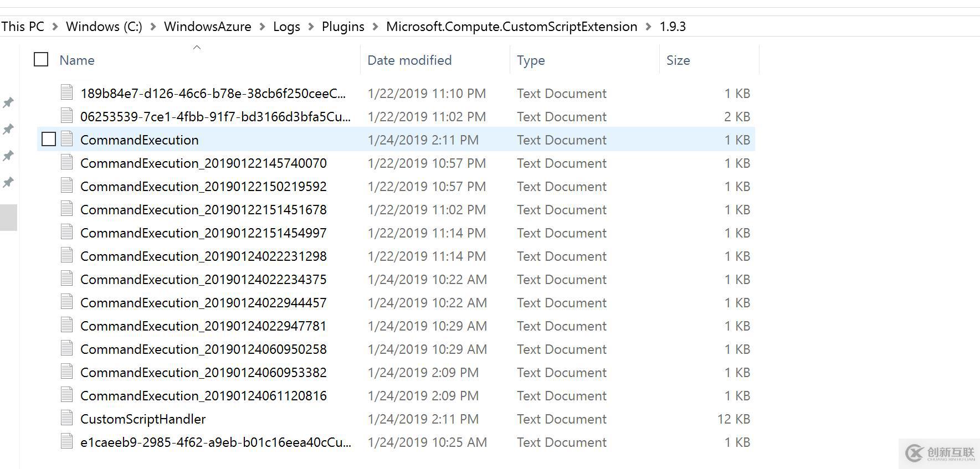Click This PC in the breadcrumb path
This screenshot has height=469, width=980.
click(23, 27)
